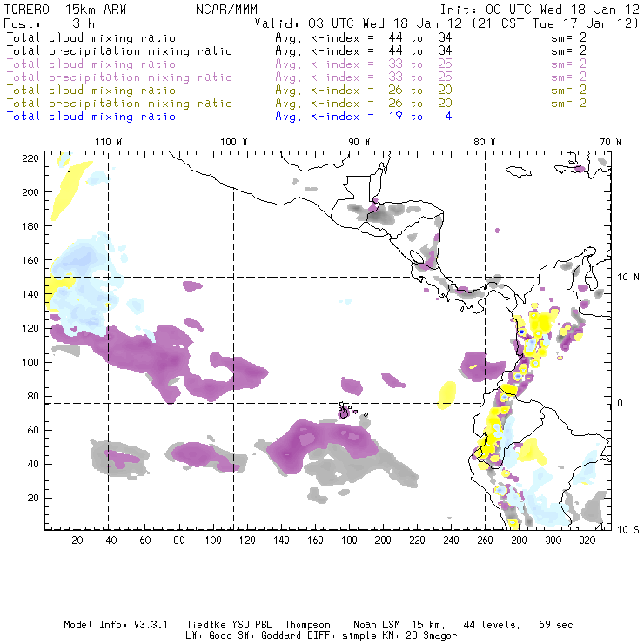Screen dimensions: 644x644
Task: Click purple 'Avg. k-index = 33 to 25' first row
Action: tap(364, 64)
